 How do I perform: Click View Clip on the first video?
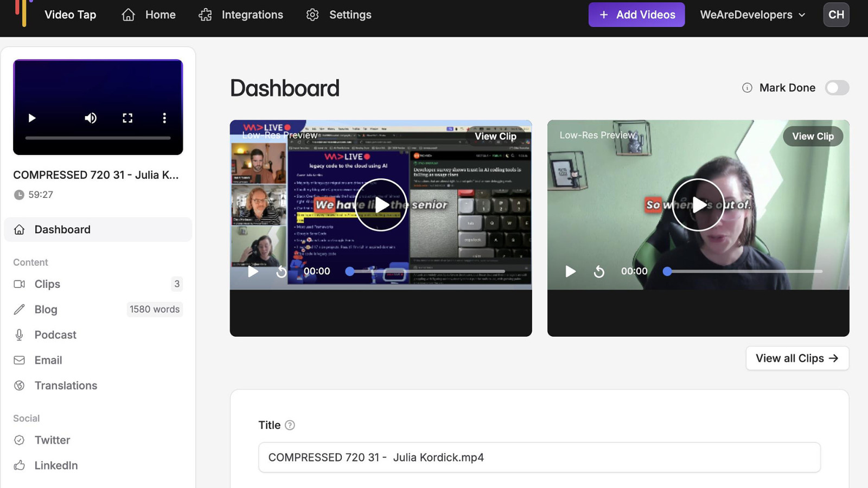pyautogui.click(x=495, y=136)
